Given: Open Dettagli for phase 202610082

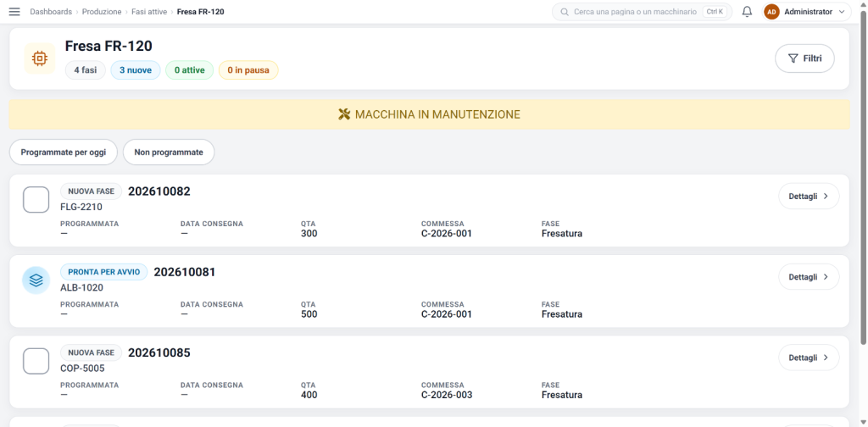Looking at the screenshot, I should [809, 197].
